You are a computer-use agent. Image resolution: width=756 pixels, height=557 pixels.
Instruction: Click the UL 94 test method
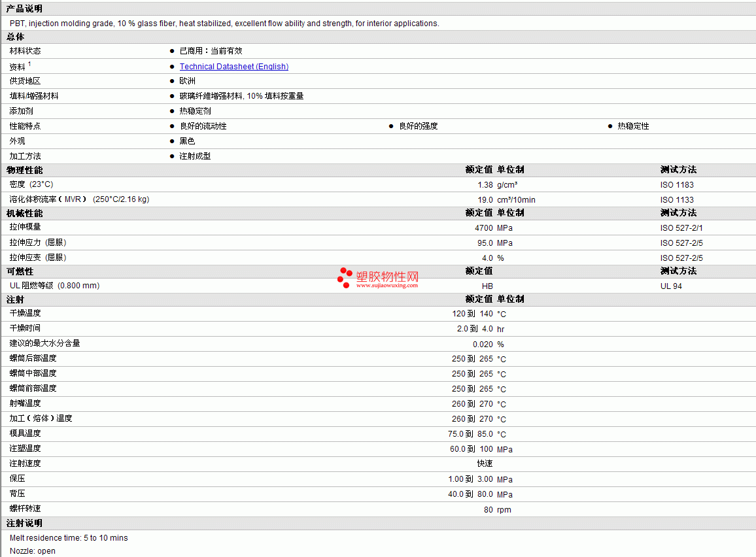click(671, 286)
